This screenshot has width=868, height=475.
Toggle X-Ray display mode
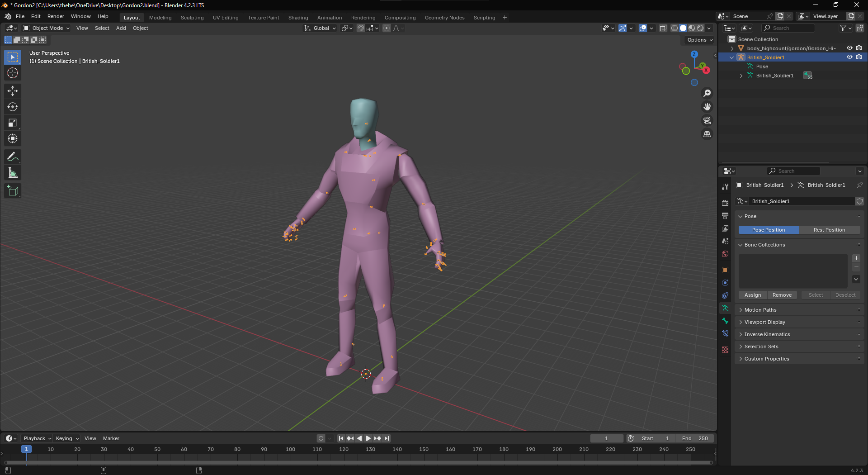(663, 28)
